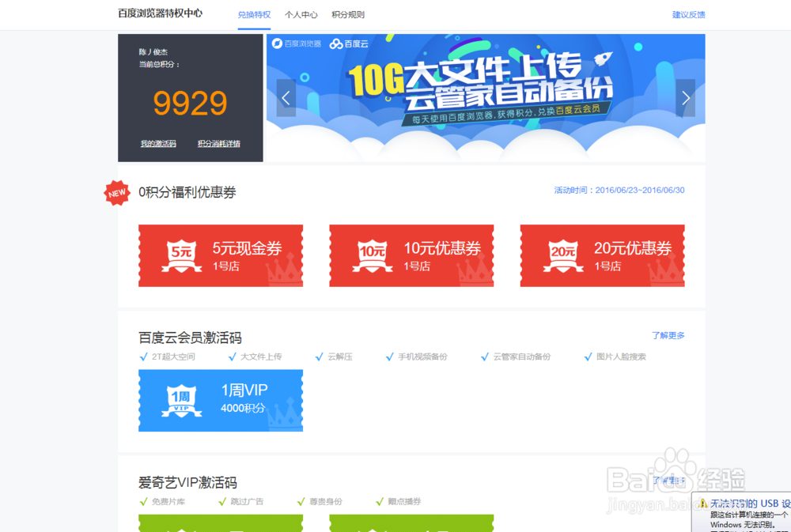Click the checkmark beside 手机视频备份

pyautogui.click(x=389, y=357)
